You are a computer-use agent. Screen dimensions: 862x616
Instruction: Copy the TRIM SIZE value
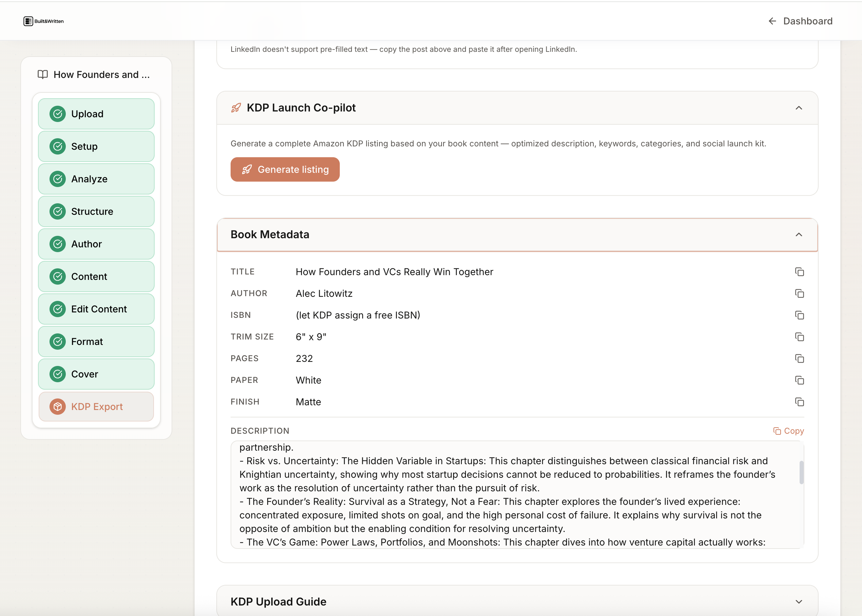800,337
